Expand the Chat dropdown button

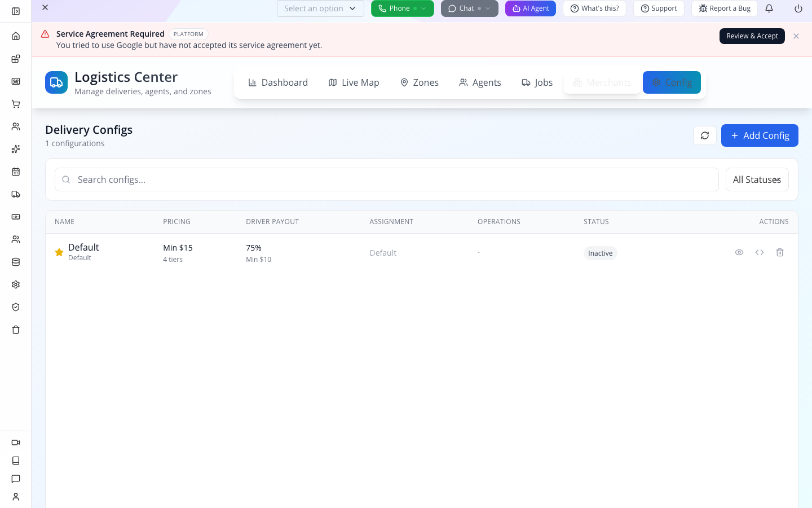point(470,8)
